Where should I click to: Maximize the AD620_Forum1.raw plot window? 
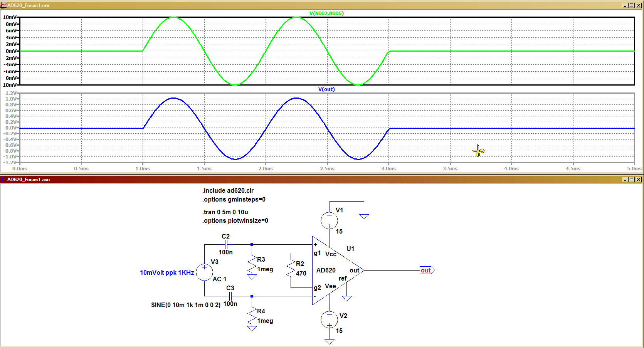coord(632,5)
